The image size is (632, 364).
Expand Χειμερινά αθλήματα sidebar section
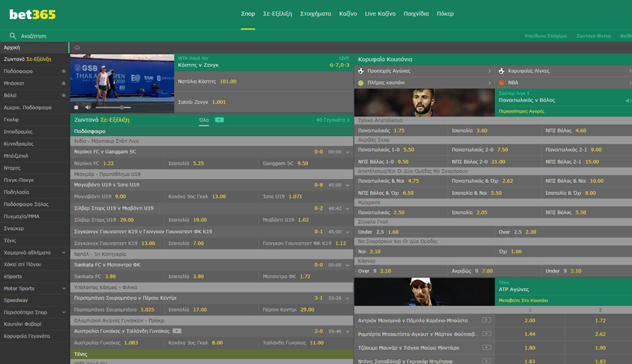click(x=64, y=253)
